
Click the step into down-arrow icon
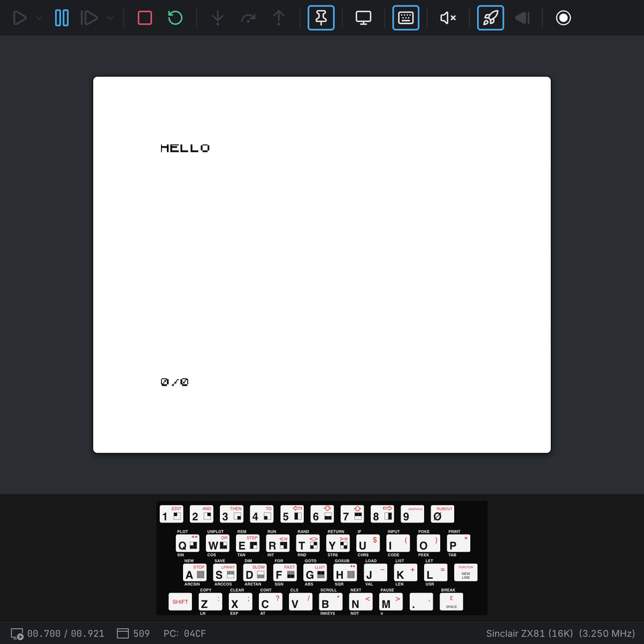(x=217, y=18)
